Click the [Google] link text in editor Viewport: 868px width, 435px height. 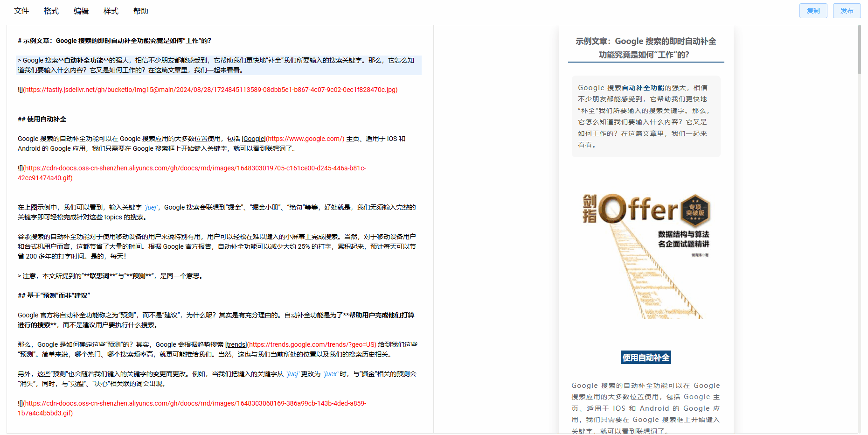(254, 139)
